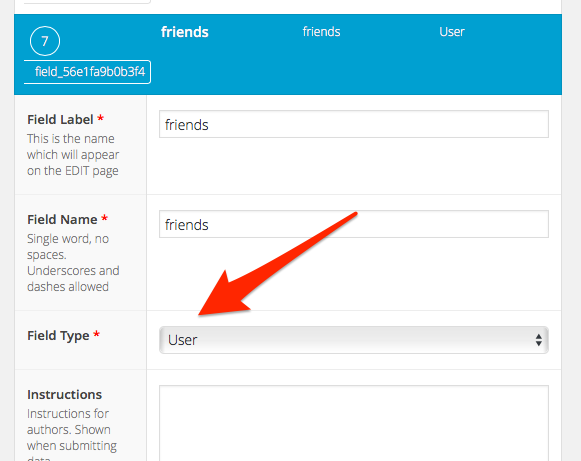Click the up-down arrows on Field Type select
This screenshot has width=581, height=461.
[539, 340]
